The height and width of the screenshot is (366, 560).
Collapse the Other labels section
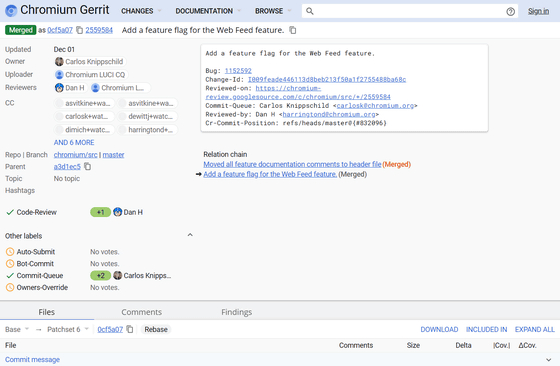(x=190, y=235)
